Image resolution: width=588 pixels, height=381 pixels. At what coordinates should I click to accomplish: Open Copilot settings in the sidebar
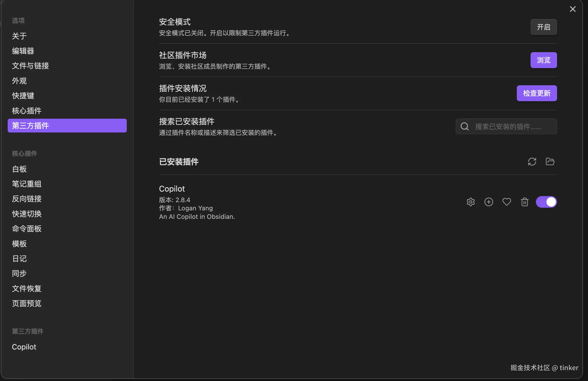(24, 347)
